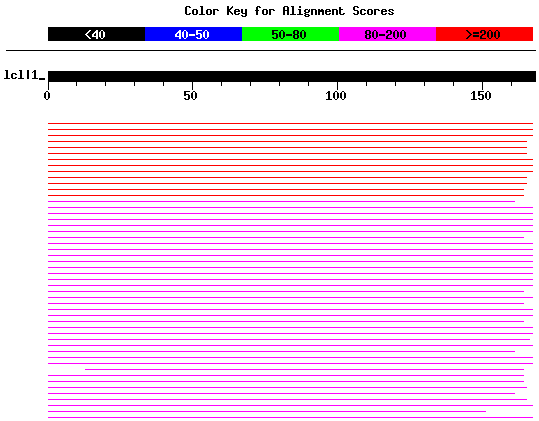Click the 50 position axis label
The image size is (539, 421).
pyautogui.click(x=190, y=96)
